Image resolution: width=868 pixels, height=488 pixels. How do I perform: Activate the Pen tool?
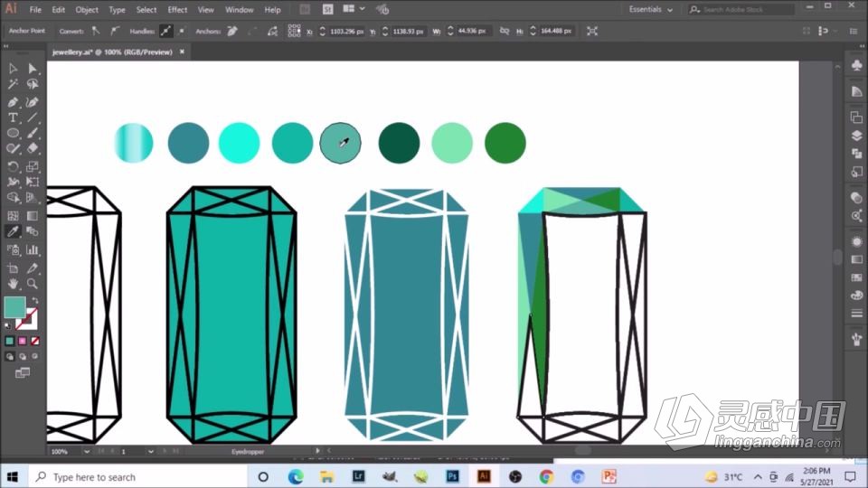coord(13,102)
